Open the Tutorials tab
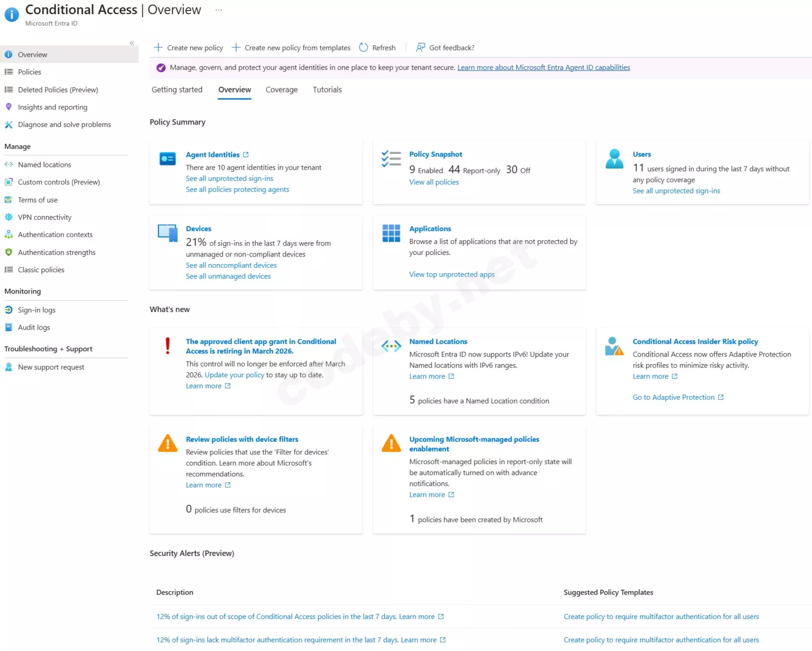812x651 pixels. [327, 90]
